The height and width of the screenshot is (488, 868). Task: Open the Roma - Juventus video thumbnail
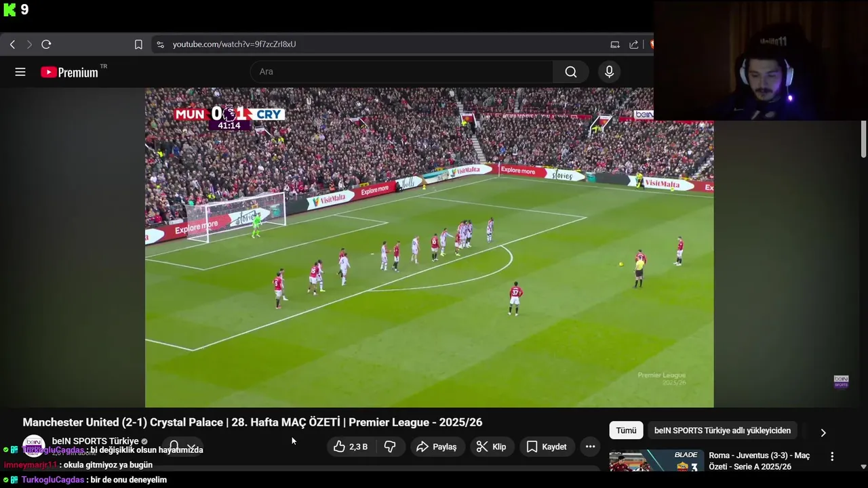pos(656,462)
